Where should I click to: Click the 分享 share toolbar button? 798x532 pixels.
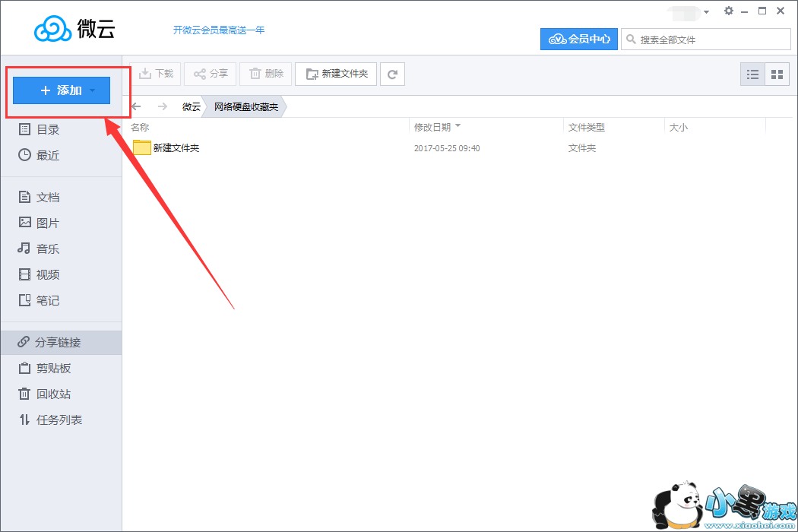coord(211,74)
